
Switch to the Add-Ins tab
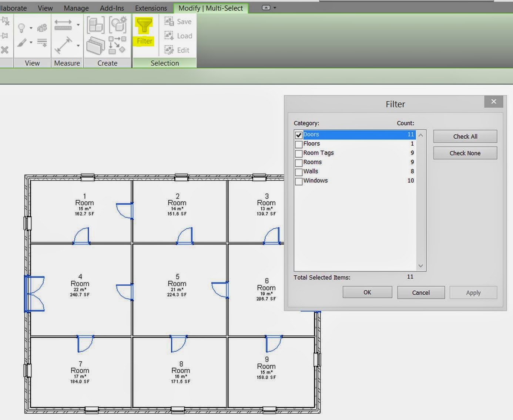click(x=112, y=8)
